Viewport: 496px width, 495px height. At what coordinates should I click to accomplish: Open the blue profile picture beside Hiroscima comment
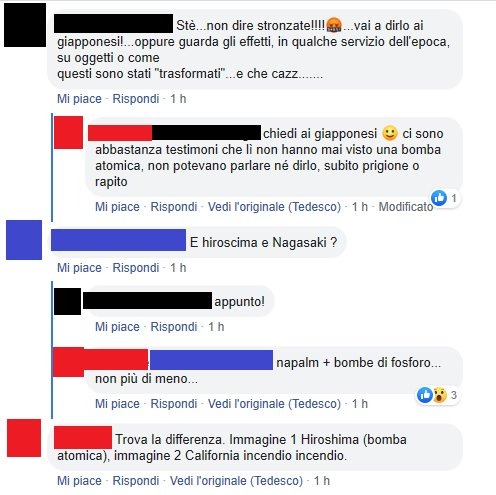click(24, 240)
